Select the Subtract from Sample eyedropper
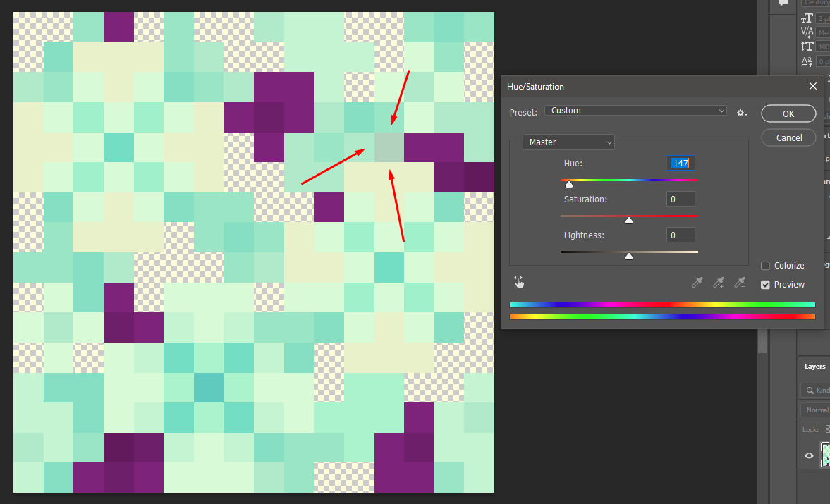Screen dimensions: 830x504 click(x=740, y=283)
